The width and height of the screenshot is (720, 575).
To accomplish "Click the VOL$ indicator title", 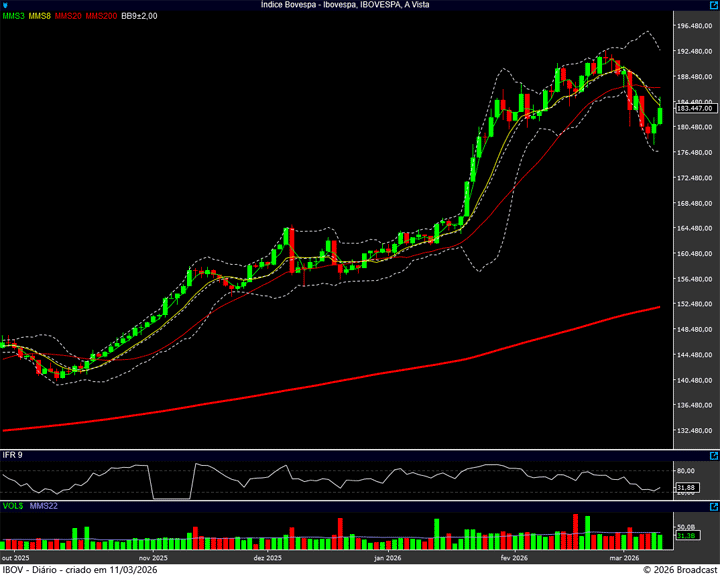I will [13, 508].
